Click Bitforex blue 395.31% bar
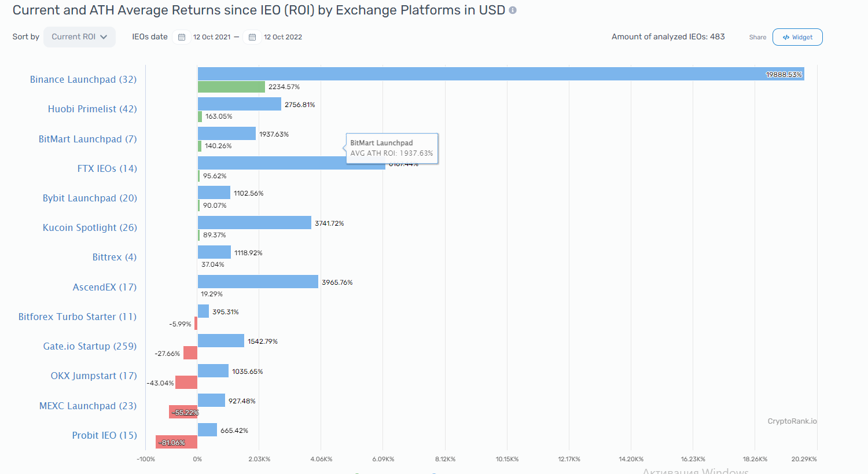This screenshot has height=474, width=868. (203, 311)
